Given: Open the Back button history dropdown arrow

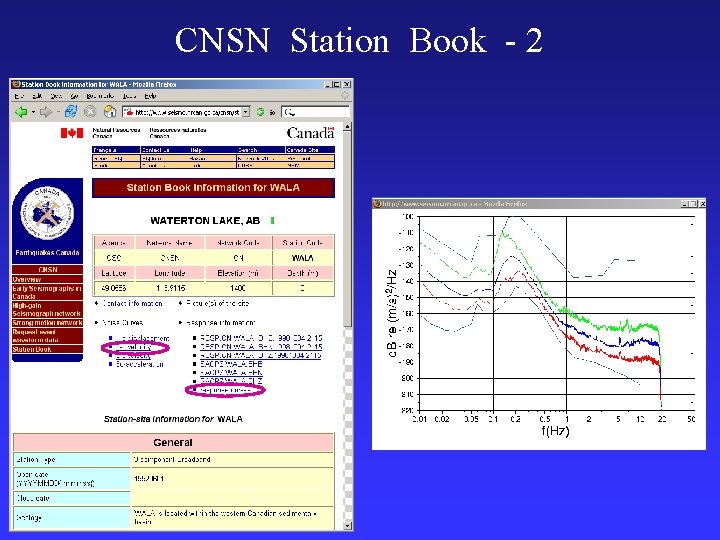Looking at the screenshot, I should [x=33, y=112].
